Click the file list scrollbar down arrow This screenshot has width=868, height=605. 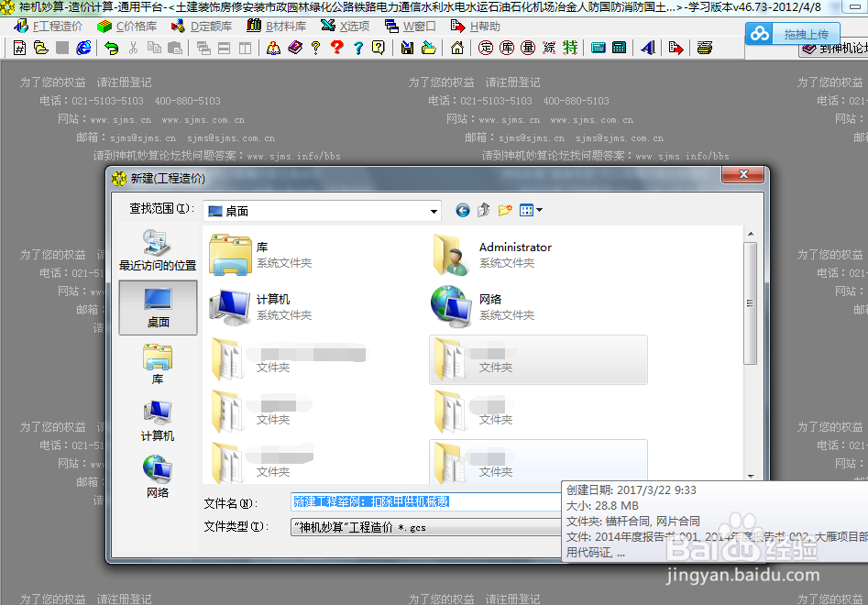coord(751,476)
